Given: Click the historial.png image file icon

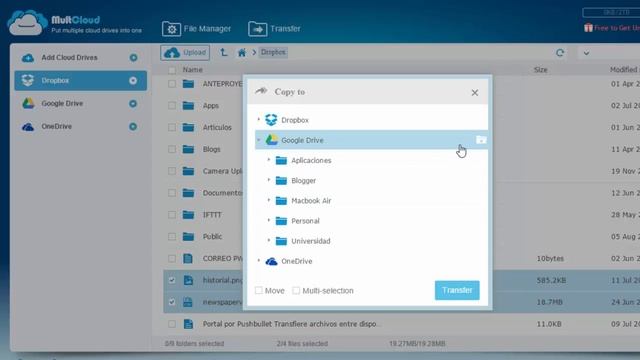Looking at the screenshot, I should click(x=188, y=280).
